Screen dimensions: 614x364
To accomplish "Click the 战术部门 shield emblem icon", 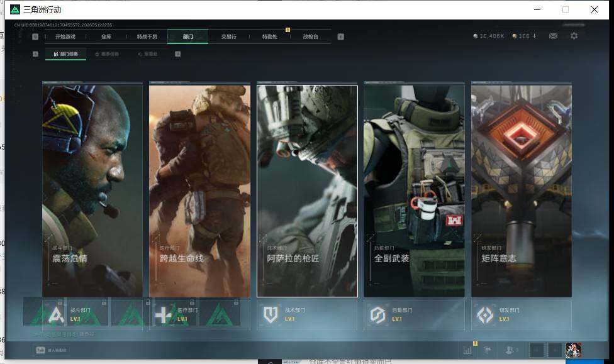I will [x=270, y=314].
